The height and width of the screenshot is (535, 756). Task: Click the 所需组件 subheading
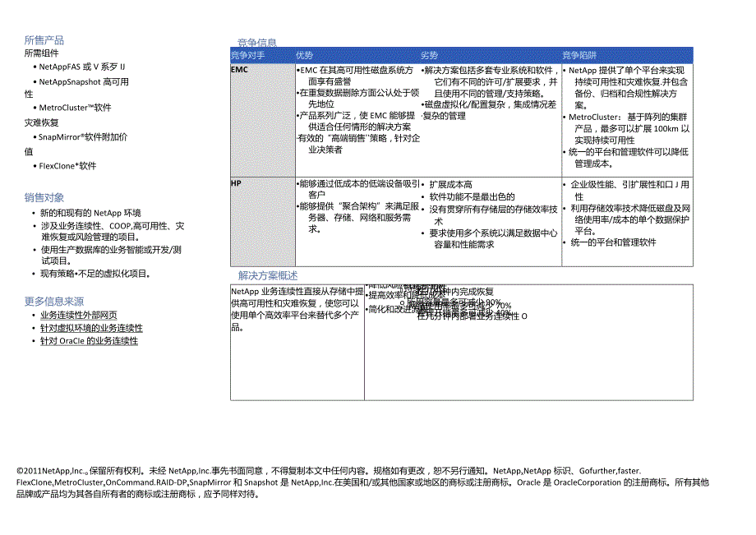(41, 53)
